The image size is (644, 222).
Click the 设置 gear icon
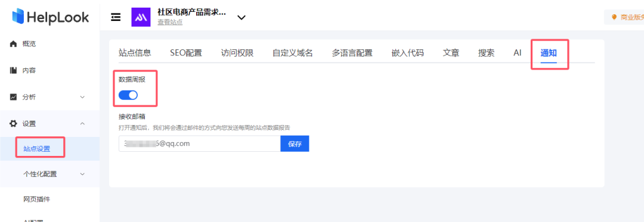[x=14, y=124]
